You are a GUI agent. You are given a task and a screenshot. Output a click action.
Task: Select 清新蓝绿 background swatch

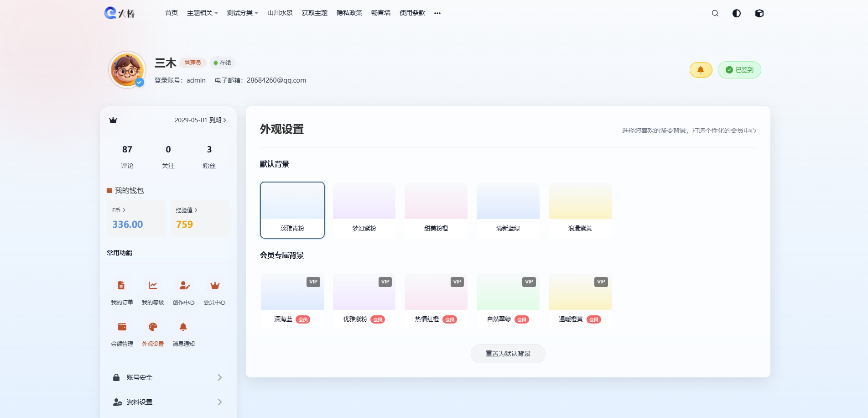click(x=508, y=210)
